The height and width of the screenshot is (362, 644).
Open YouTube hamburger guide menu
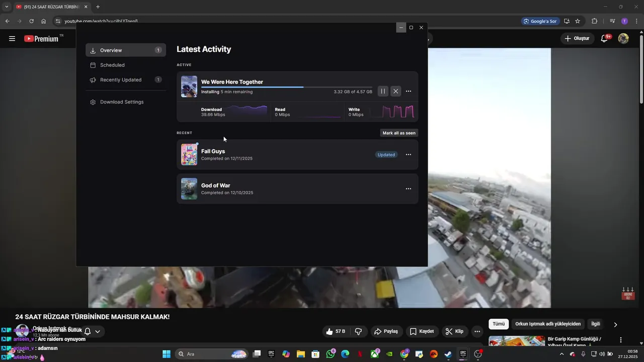coord(12,38)
